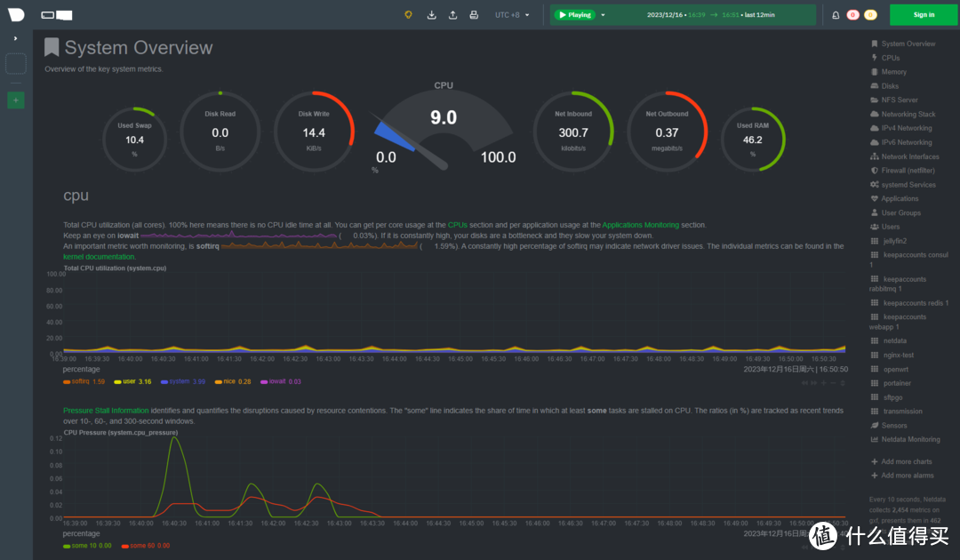Click the Used Swap gauge
This screenshot has width=960, height=560.
click(x=135, y=140)
